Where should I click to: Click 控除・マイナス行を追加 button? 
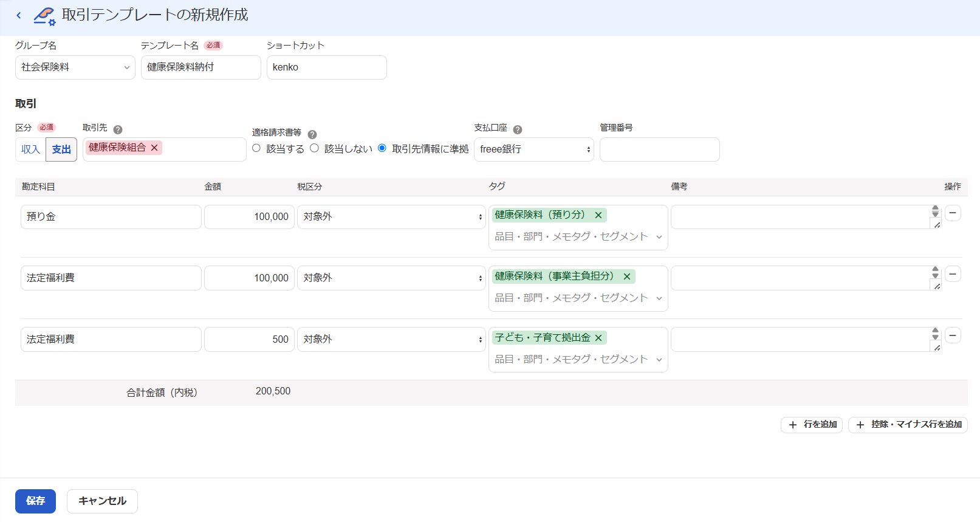tap(908, 425)
